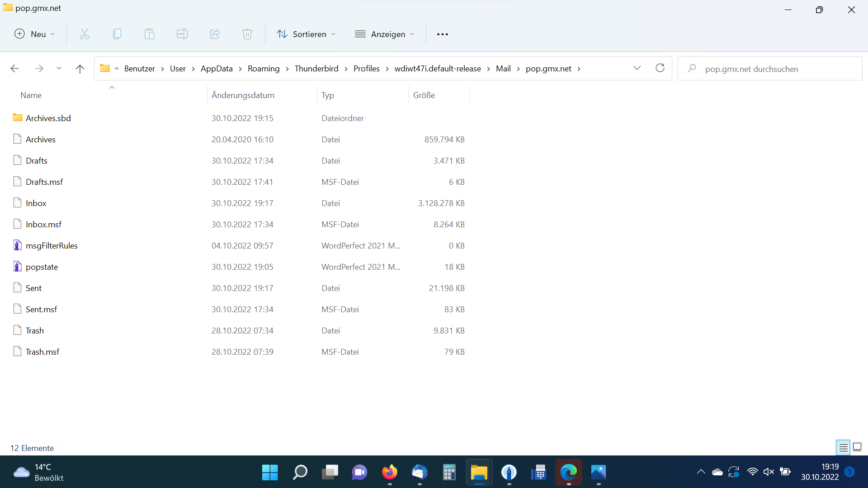868x488 pixels.
Task: Click the Share icon in toolbar
Action: point(215,34)
